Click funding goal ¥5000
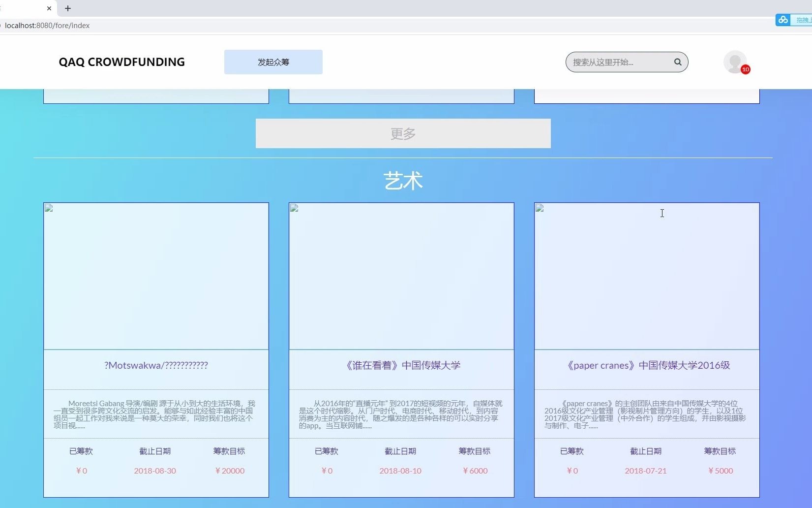The image size is (812, 508). coord(721,471)
